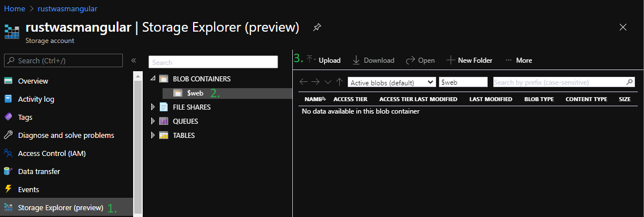Click the $web path field
Viewport: 644px width, 217px height.
[x=463, y=82]
